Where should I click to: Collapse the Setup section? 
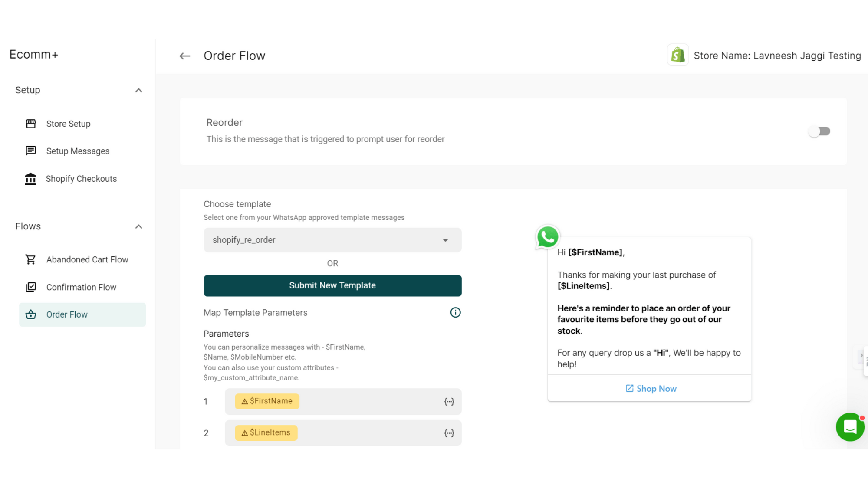point(138,90)
